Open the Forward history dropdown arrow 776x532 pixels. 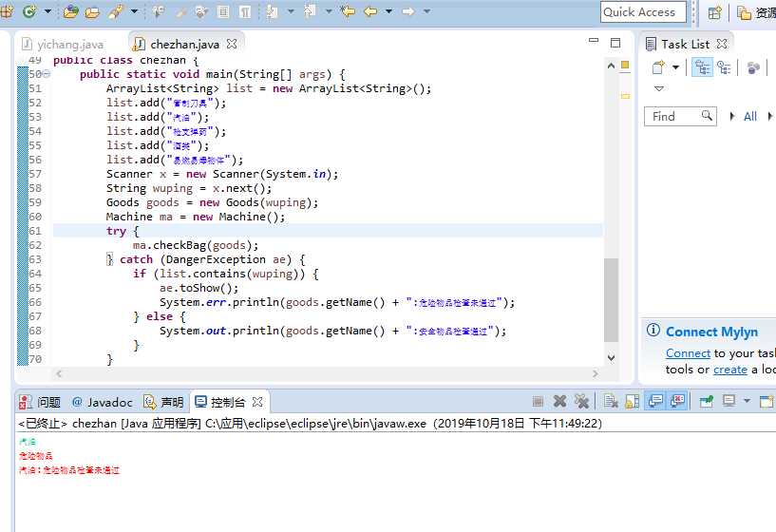tap(426, 10)
